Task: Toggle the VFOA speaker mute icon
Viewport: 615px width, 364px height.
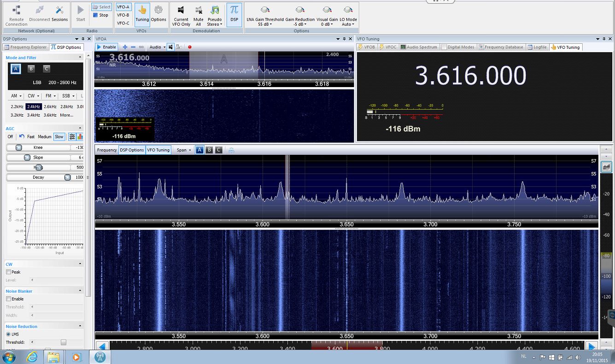Action: (170, 47)
